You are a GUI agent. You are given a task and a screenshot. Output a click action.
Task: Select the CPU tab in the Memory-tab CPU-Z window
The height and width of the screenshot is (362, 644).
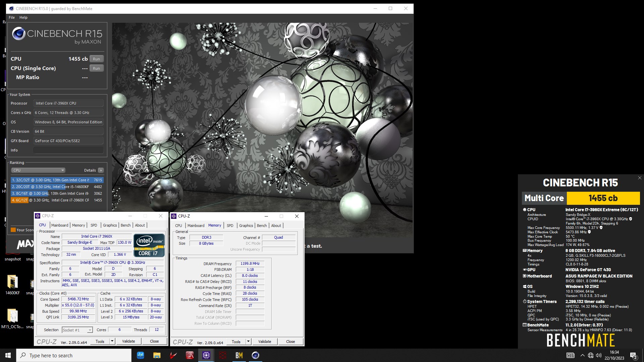click(178, 226)
